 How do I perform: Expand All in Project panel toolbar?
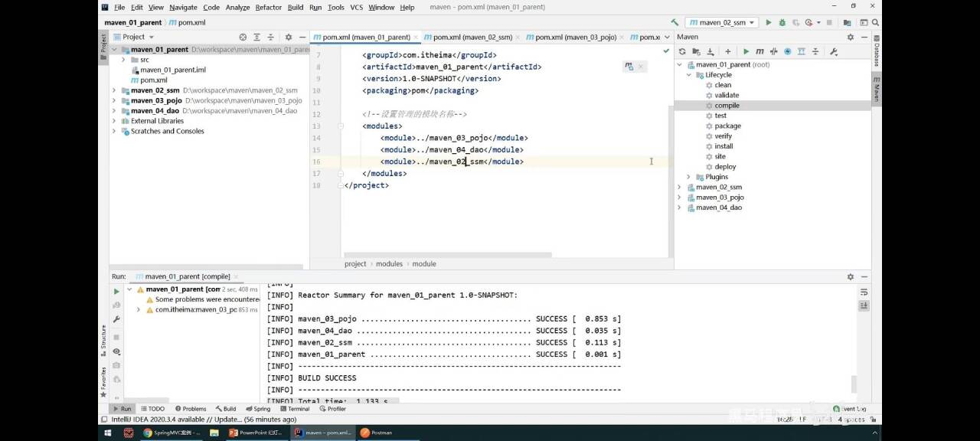[256, 37]
